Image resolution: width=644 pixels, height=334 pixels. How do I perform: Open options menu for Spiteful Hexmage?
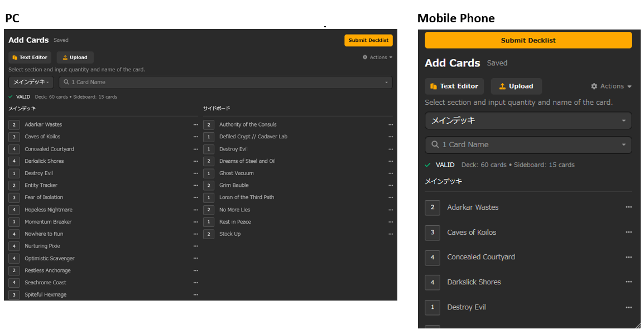[x=195, y=294]
